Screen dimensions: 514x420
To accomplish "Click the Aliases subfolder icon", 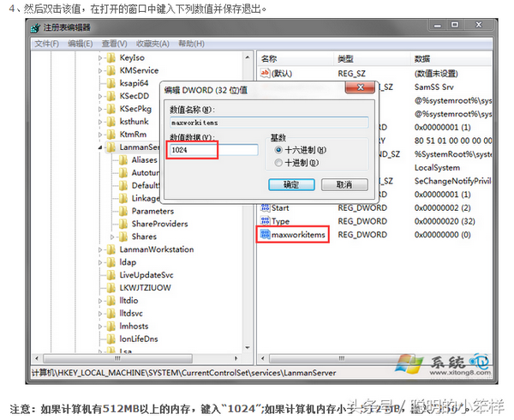I will 123,160.
